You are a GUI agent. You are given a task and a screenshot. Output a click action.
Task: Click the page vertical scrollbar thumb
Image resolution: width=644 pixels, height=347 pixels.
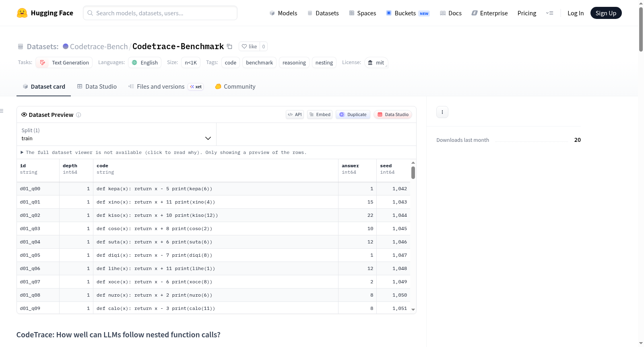tap(641, 29)
